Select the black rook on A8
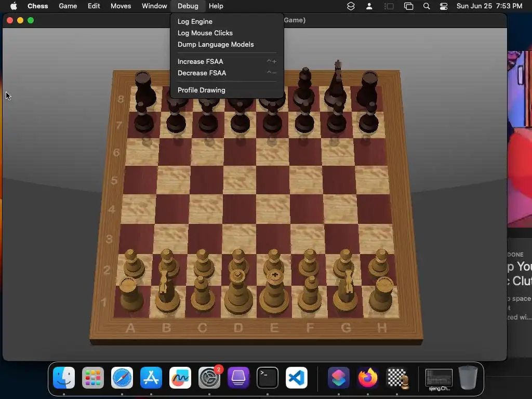 tap(145, 88)
